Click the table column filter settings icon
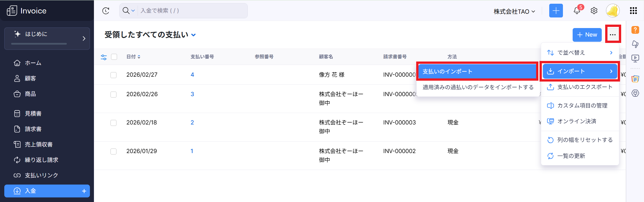644x202 pixels. pyautogui.click(x=104, y=57)
